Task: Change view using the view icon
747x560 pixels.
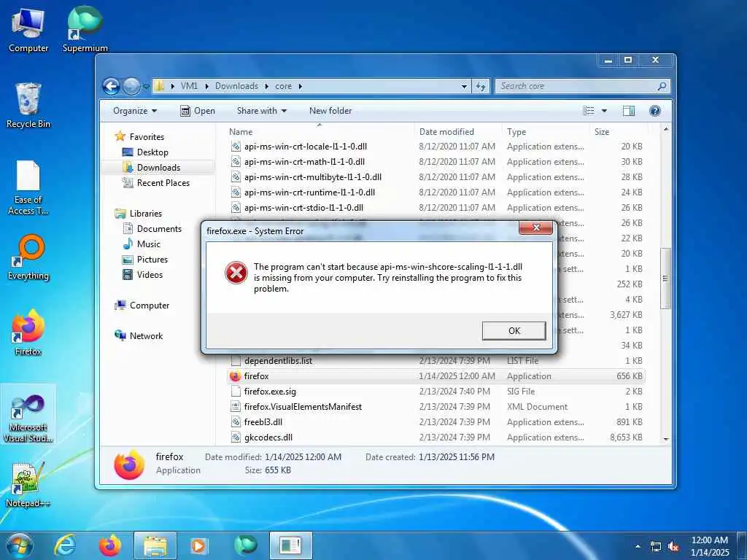Action: coord(589,111)
